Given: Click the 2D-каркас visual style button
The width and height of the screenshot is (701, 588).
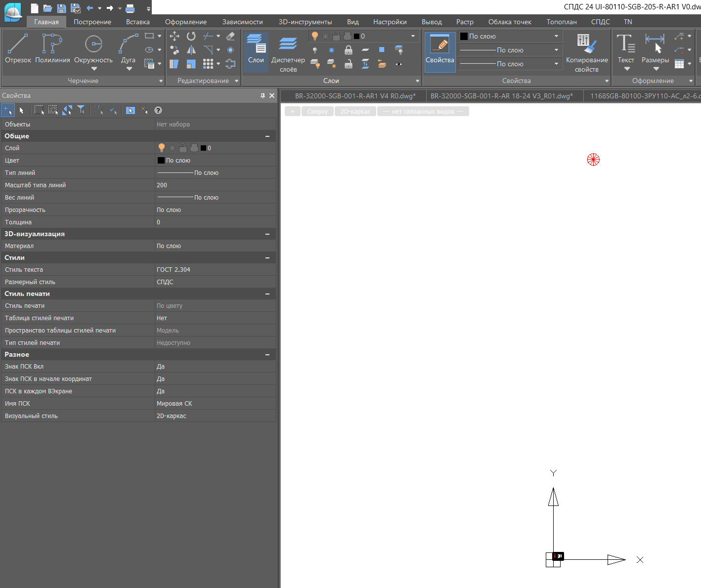Looking at the screenshot, I should [x=355, y=111].
